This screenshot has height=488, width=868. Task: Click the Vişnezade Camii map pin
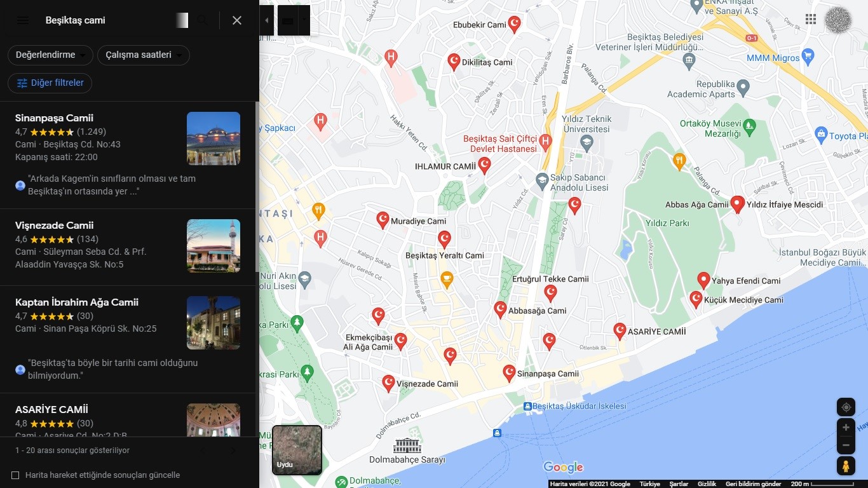[388, 383]
